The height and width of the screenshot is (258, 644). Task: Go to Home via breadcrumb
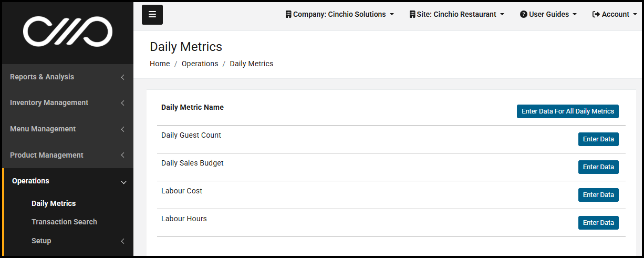160,64
